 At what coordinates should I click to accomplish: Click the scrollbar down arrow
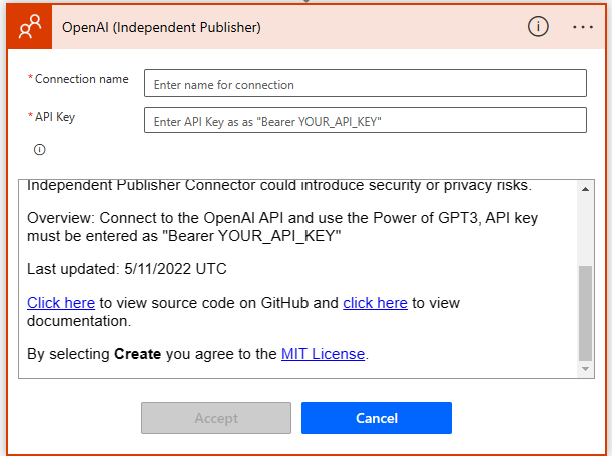pos(586,370)
